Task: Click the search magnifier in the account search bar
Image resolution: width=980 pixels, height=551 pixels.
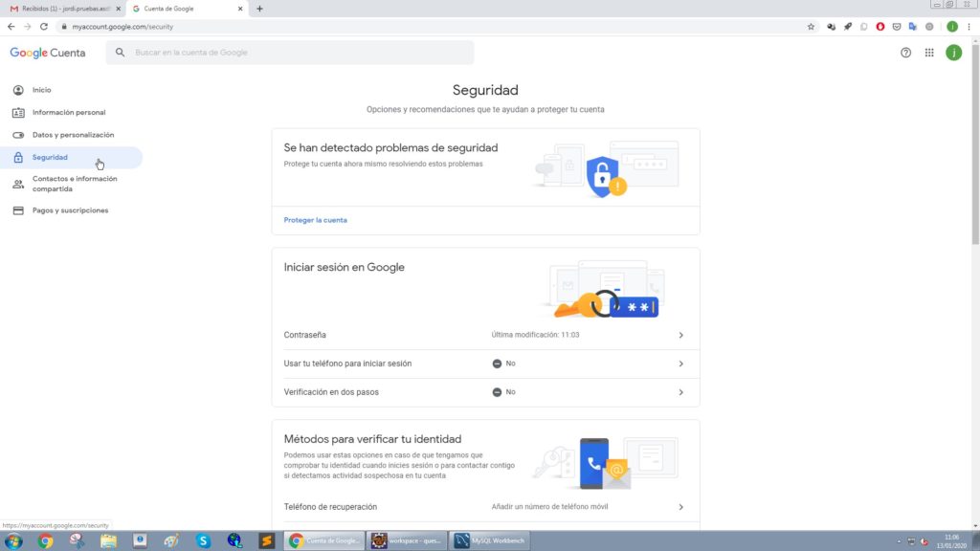Action: pos(119,53)
